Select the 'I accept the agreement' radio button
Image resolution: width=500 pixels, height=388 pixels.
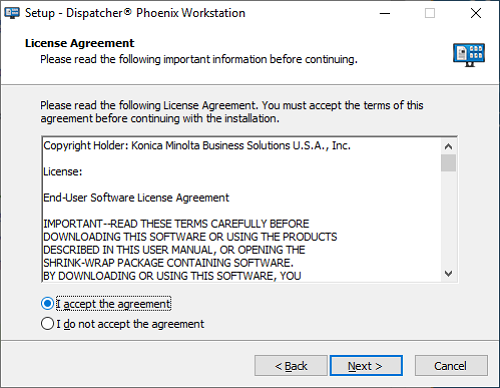[47, 304]
